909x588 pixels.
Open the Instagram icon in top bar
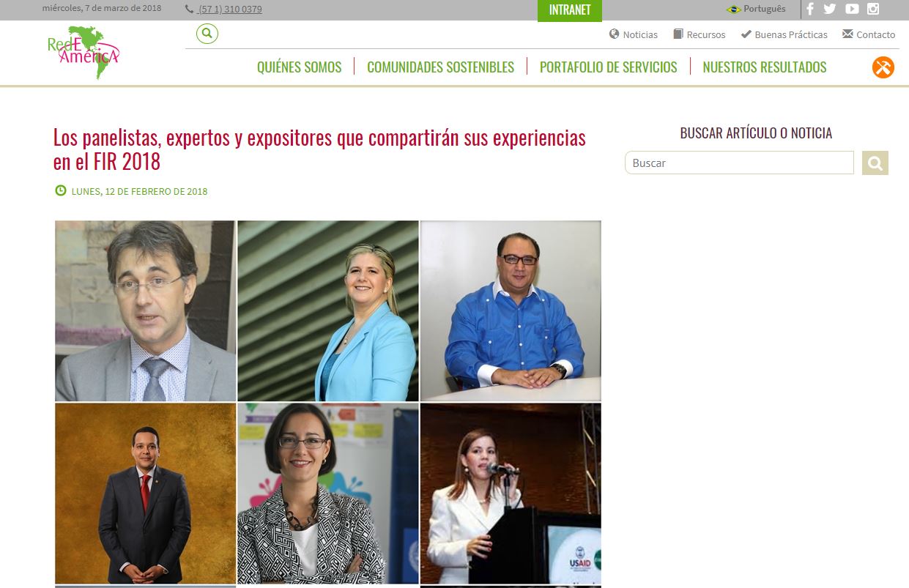873,9
